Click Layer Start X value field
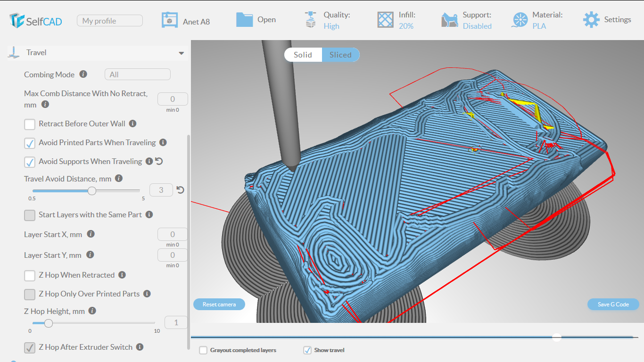This screenshot has width=644, height=362. pos(173,234)
